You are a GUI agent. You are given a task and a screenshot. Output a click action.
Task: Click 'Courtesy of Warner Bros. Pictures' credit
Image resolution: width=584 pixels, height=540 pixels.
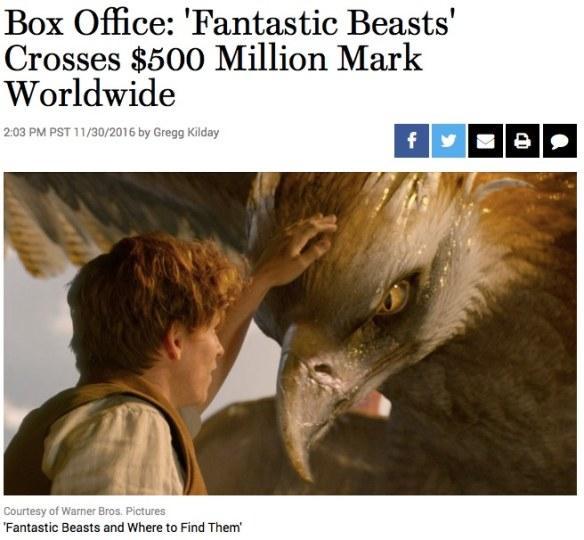pos(84,511)
